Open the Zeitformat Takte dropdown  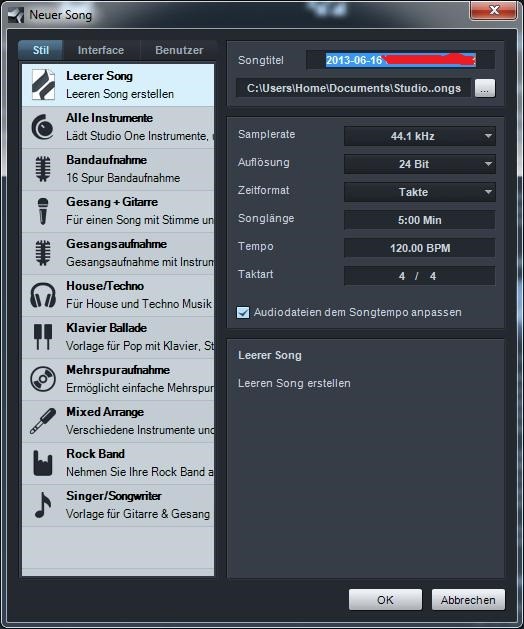coord(420,192)
